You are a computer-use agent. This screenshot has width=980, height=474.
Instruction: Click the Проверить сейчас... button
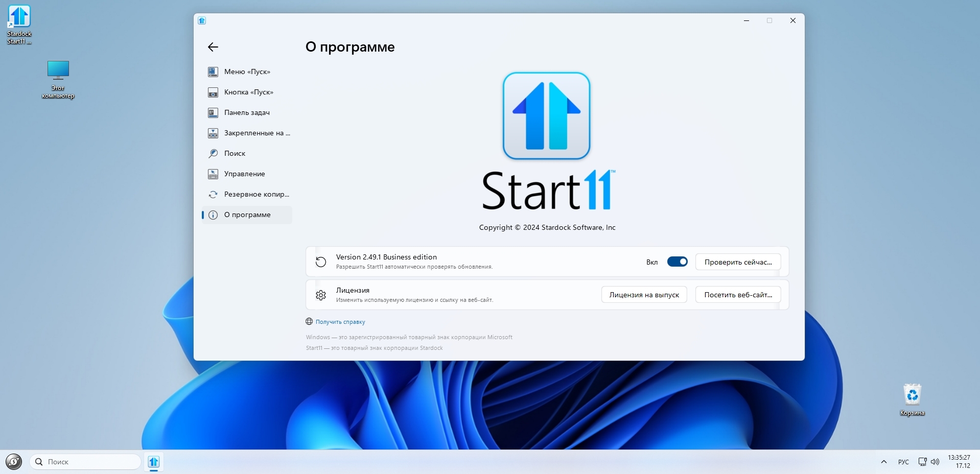click(738, 262)
